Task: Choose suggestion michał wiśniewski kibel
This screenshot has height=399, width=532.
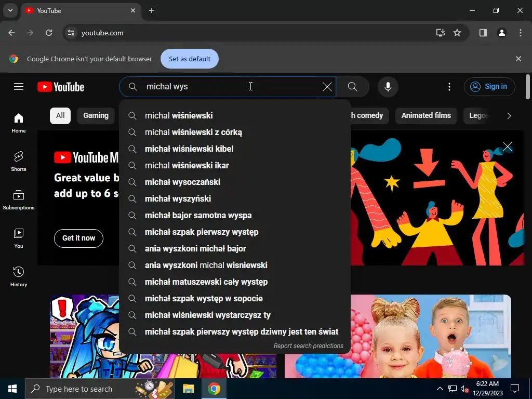Action: point(235,149)
